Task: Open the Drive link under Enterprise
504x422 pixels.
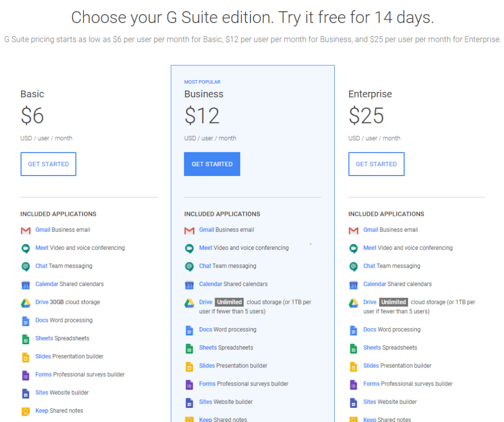Action: click(x=370, y=302)
